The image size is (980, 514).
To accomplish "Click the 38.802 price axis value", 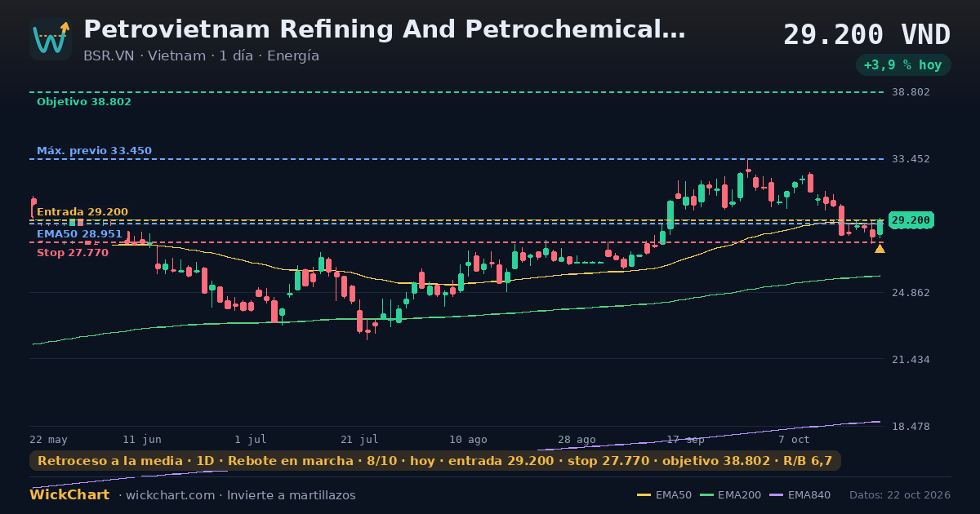I will point(911,92).
